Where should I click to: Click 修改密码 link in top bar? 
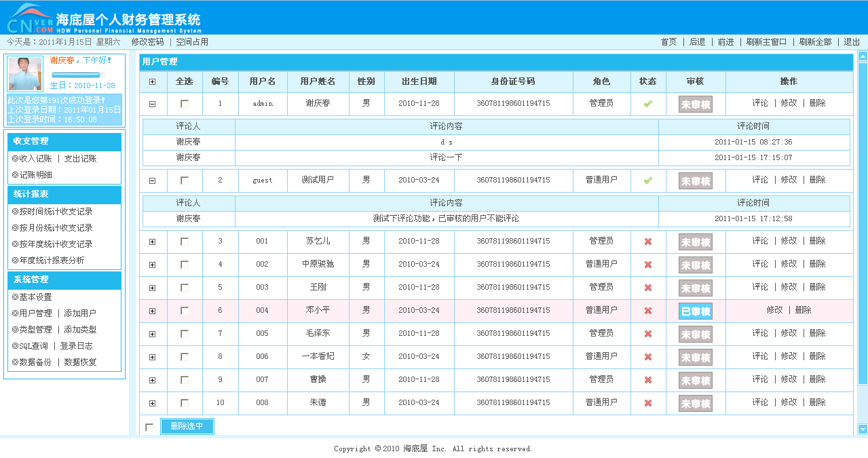click(147, 42)
